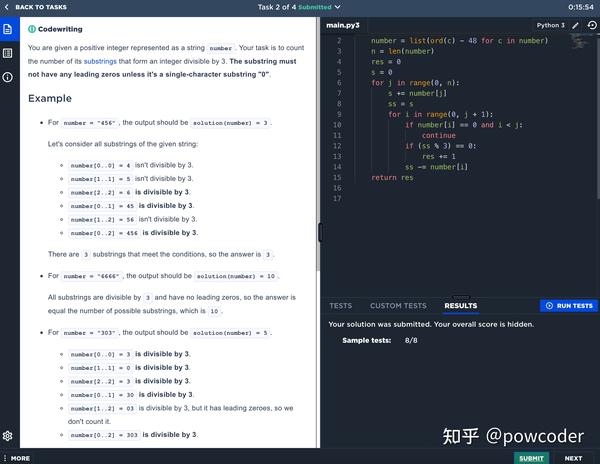The image size is (600, 464).
Task: Expand the Task 2 of 4 dropdown
Action: [x=338, y=7]
